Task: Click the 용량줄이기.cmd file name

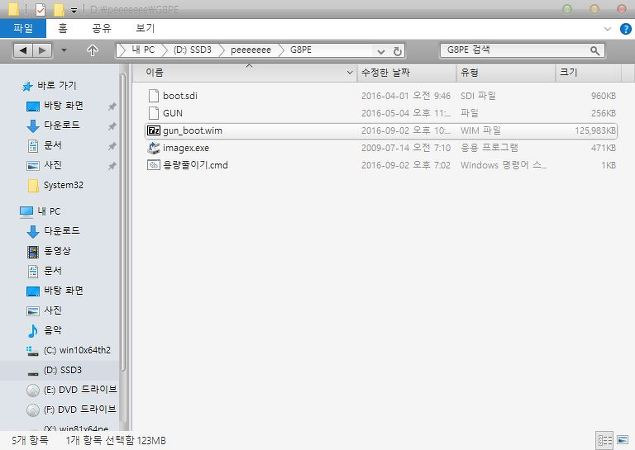Action: pyautogui.click(x=196, y=165)
